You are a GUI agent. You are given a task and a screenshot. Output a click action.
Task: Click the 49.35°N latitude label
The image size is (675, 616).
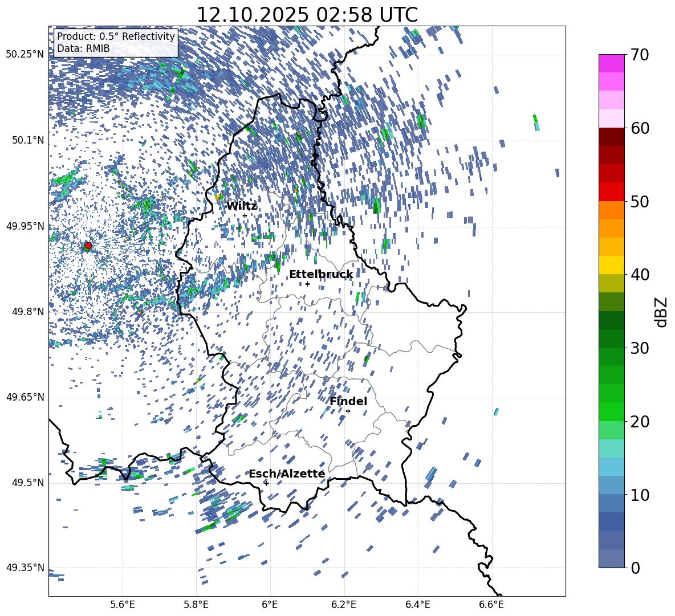coord(25,568)
